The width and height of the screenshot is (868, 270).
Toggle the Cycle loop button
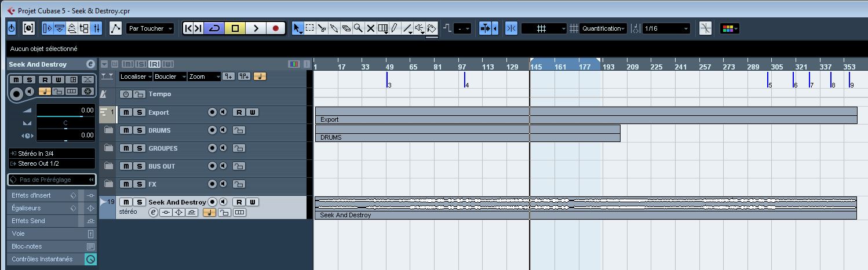[x=215, y=28]
